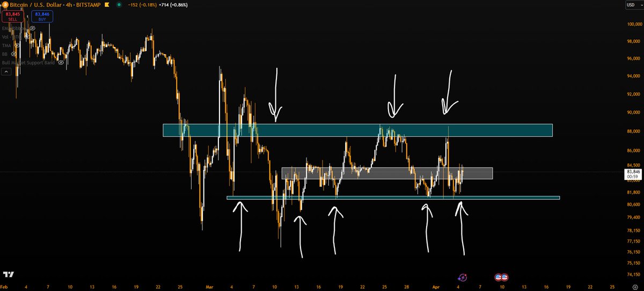The height and width of the screenshot is (291, 644).
Task: Select the Bull Market Support Band label
Action: click(x=29, y=62)
